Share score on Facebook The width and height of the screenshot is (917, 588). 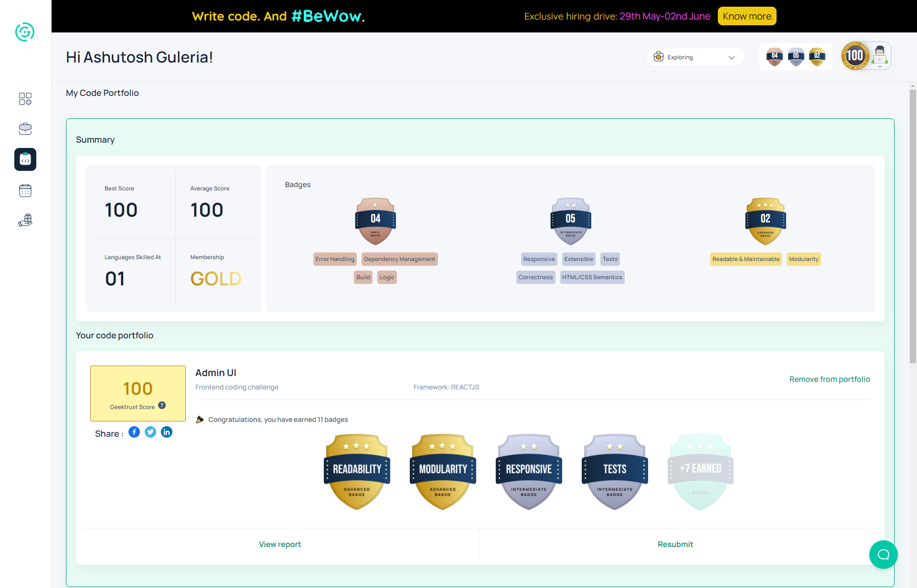[x=134, y=432]
